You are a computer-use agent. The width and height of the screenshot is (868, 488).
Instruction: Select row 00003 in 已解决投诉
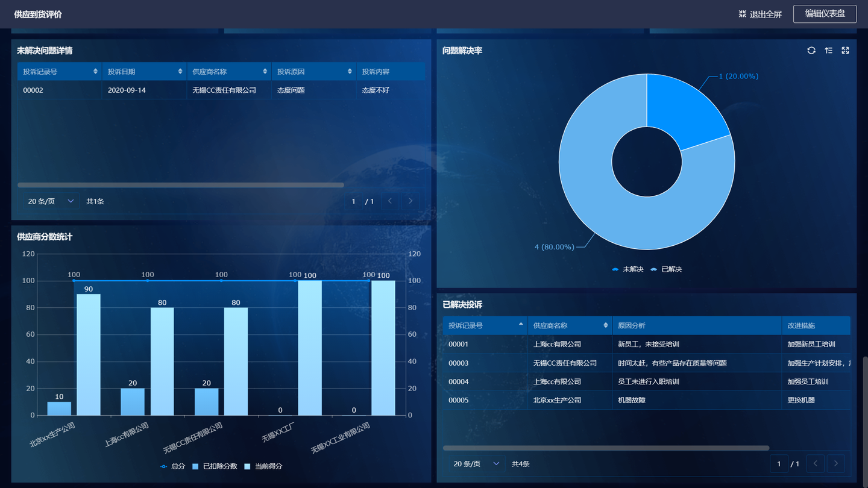[647, 363]
